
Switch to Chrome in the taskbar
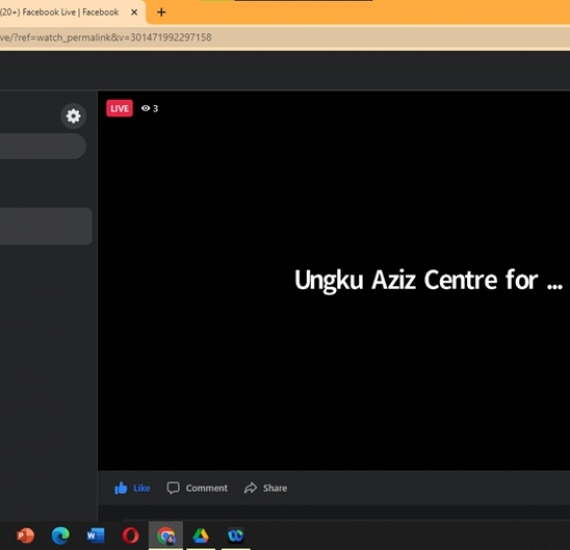[x=166, y=535]
